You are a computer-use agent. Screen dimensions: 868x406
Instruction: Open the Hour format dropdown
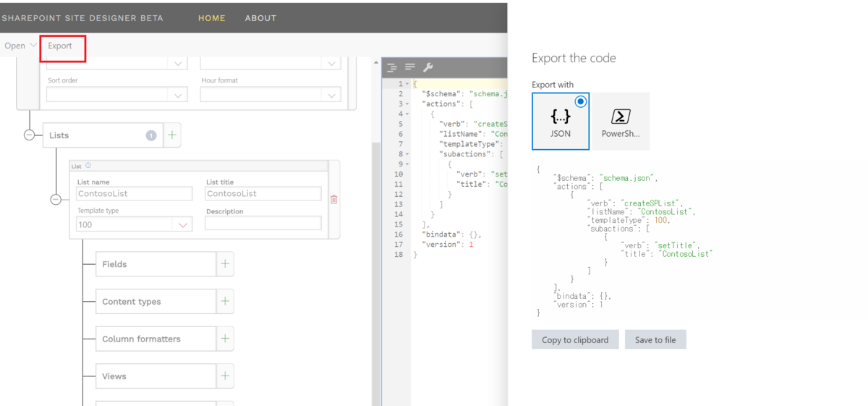tap(271, 95)
